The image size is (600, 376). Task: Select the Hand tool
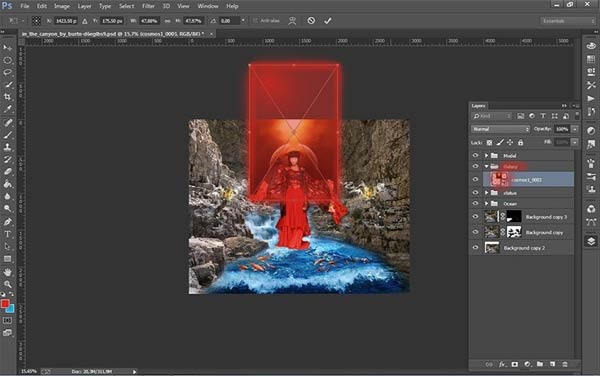[7, 272]
